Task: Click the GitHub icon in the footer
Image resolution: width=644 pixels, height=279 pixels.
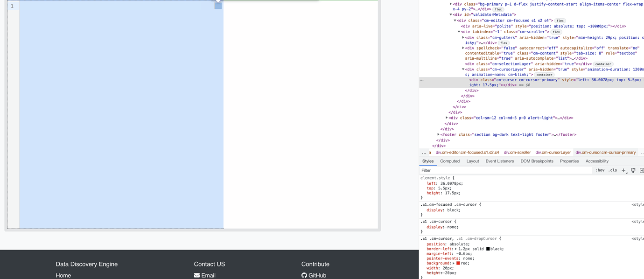Action: (x=304, y=275)
